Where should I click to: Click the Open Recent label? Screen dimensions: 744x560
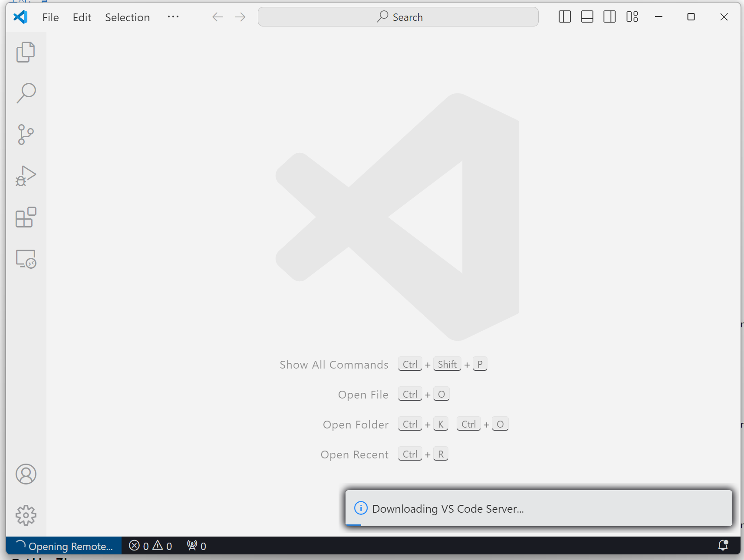point(354,455)
